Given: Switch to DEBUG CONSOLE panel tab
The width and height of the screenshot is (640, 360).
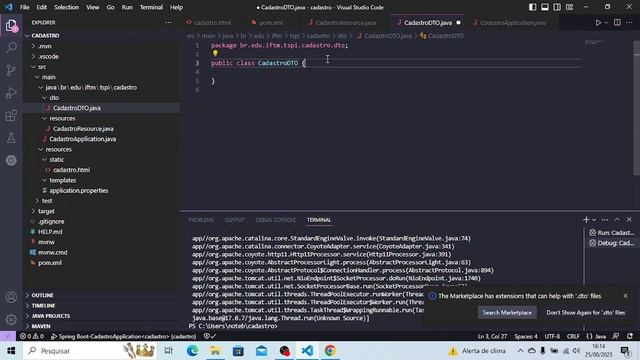Looking at the screenshot, I should (x=276, y=220).
